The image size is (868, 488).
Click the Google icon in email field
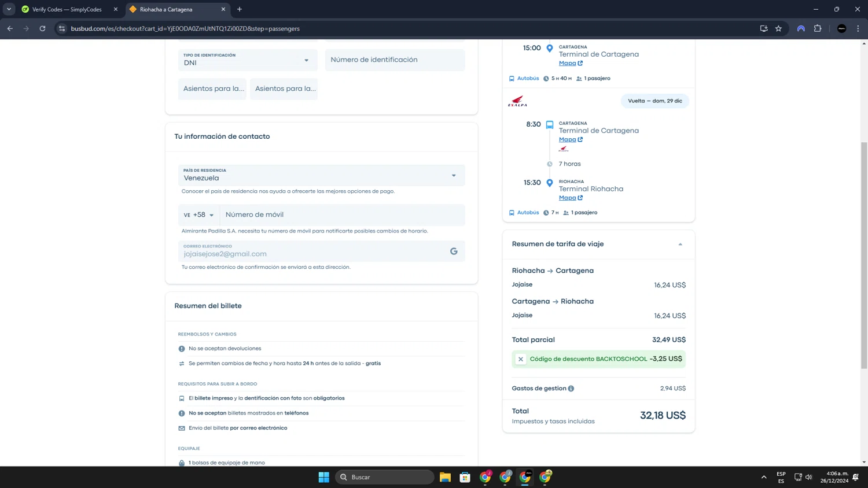point(454,251)
